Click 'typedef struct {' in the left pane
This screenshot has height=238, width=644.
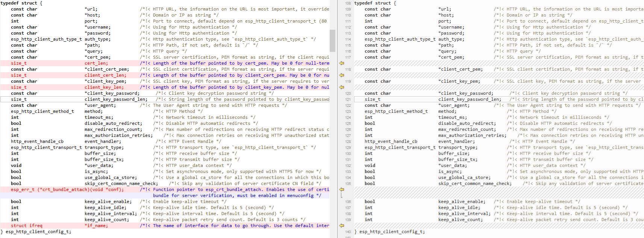21,3
